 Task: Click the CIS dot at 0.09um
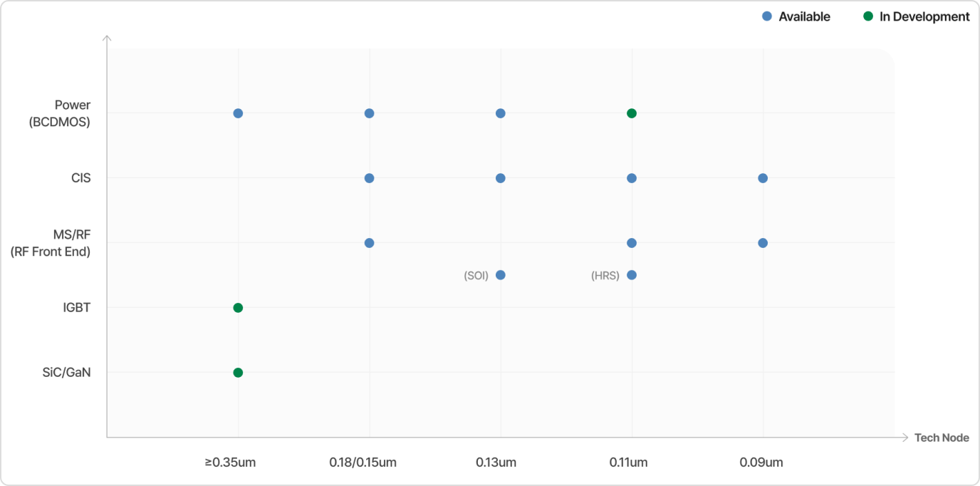pyautogui.click(x=763, y=178)
